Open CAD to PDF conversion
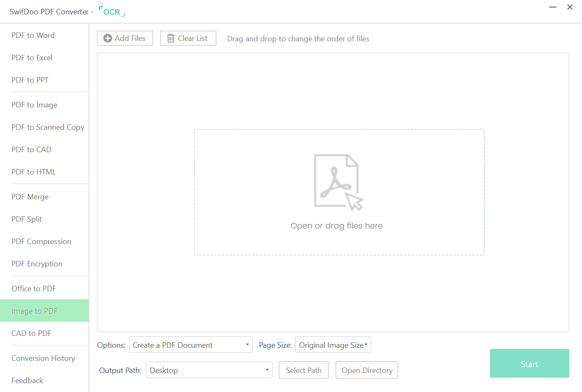582x392 pixels. (x=44, y=333)
